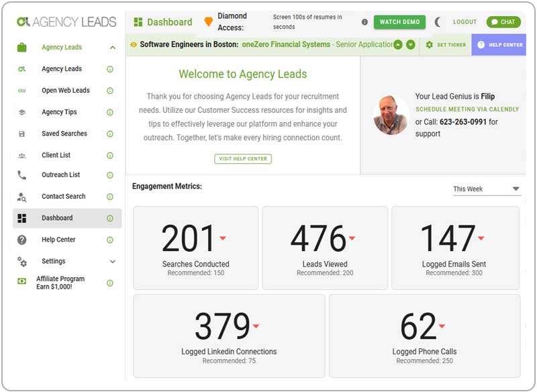This screenshot has width=537, height=392.
Task: Click the Searches Conducted card
Action: 195,248
